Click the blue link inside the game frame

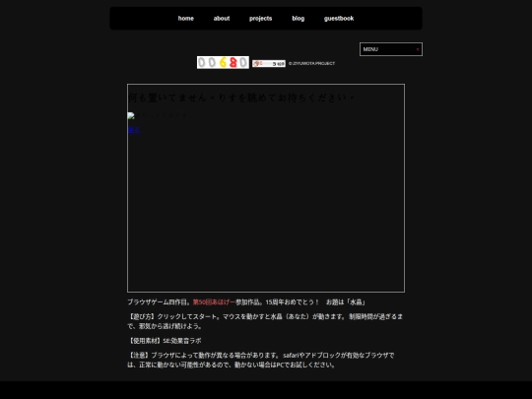(134, 130)
